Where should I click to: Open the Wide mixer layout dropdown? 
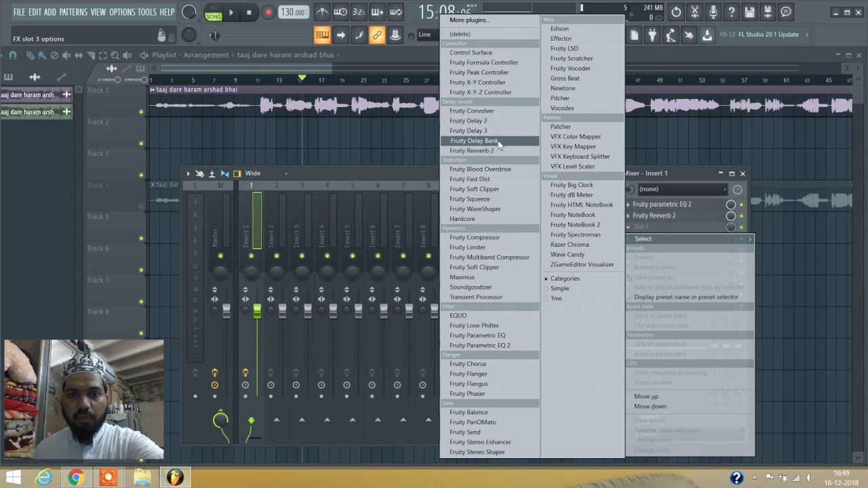tap(267, 174)
